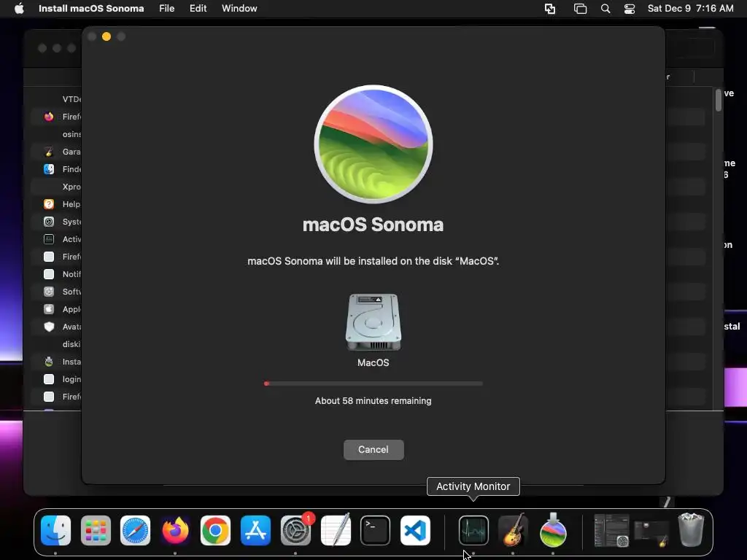Open Spotlight search in menu bar
This screenshot has width=747, height=560.
coord(605,9)
